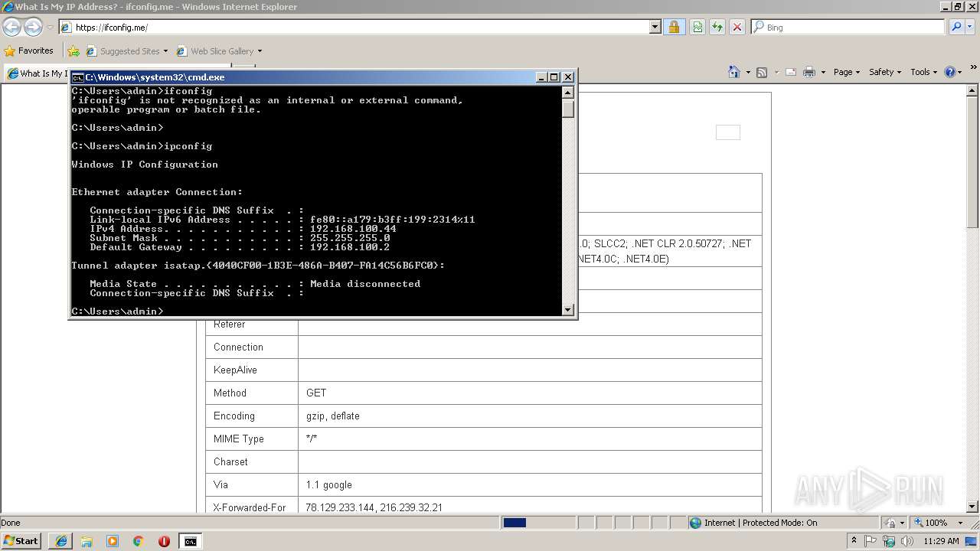Launch Windows Media Player from taskbar

(x=113, y=541)
